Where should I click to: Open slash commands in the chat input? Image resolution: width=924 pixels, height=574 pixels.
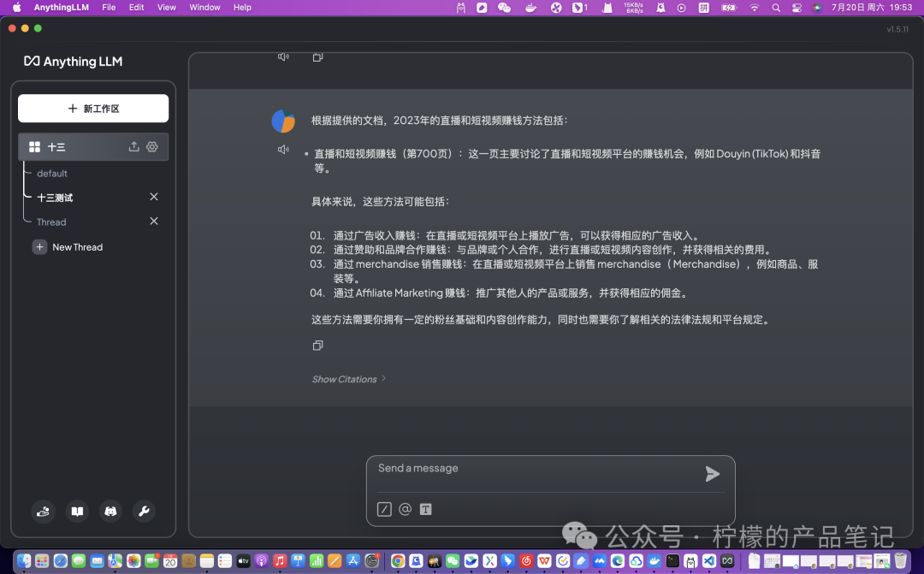pyautogui.click(x=383, y=509)
